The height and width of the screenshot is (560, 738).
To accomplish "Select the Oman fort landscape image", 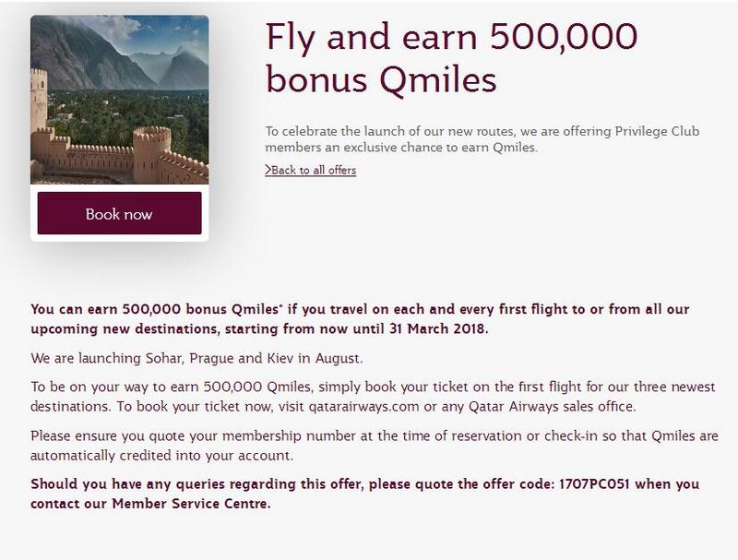I will 120,100.
